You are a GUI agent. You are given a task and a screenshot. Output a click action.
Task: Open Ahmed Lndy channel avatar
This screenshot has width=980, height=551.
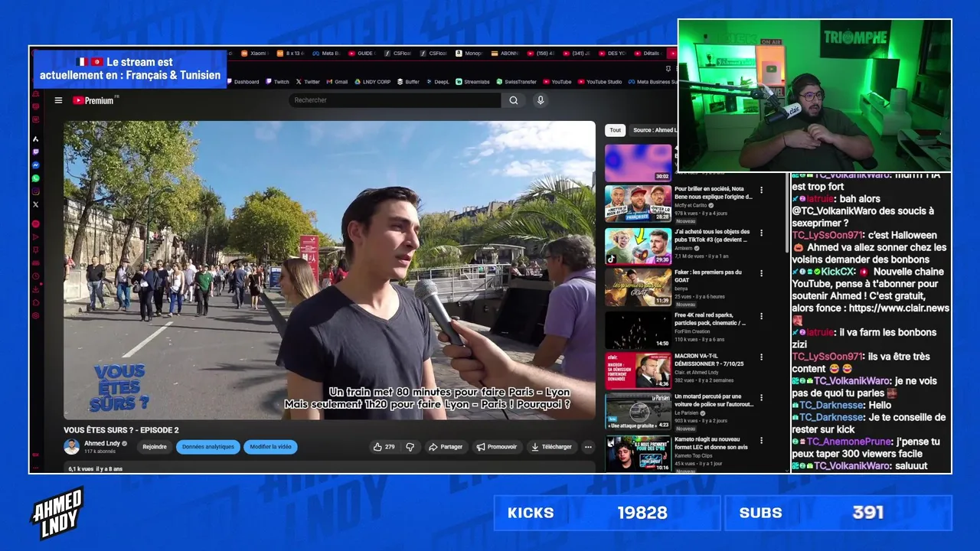tap(72, 447)
